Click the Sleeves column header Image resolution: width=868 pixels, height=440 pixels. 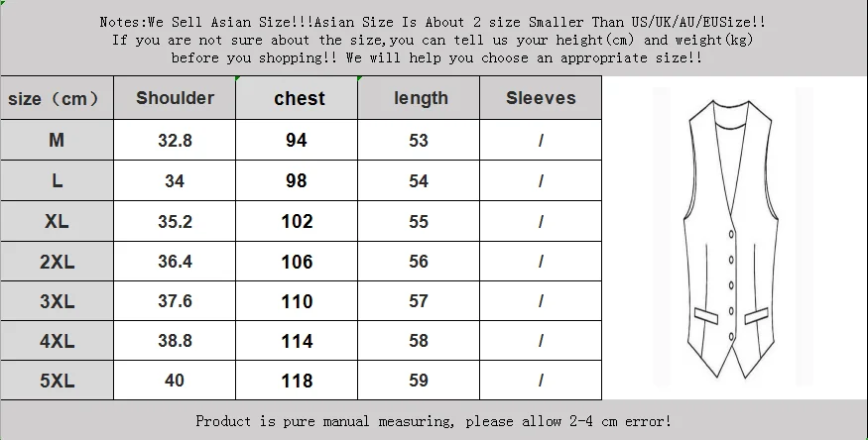541,98
